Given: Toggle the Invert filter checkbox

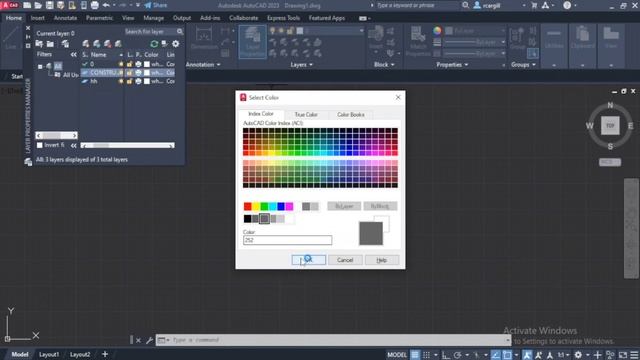Looking at the screenshot, I should 40,145.
